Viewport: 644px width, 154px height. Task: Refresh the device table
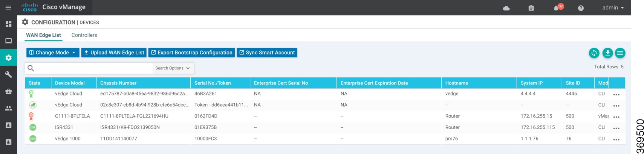click(x=594, y=53)
